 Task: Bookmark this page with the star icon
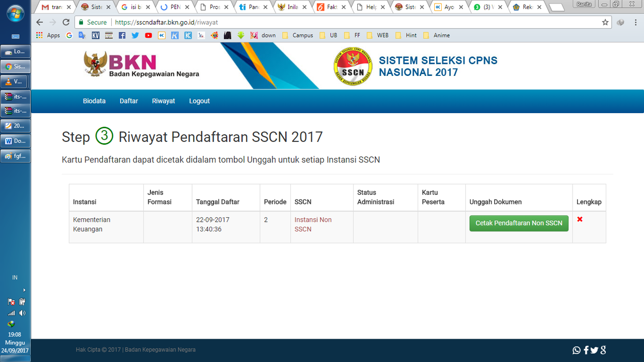click(x=605, y=23)
